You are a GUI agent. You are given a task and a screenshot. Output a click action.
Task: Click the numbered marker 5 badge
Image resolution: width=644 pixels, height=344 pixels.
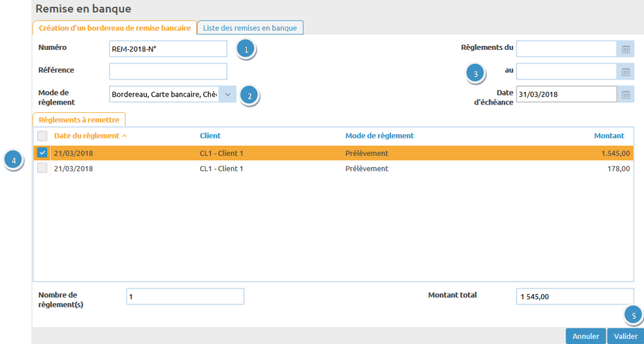tap(634, 316)
